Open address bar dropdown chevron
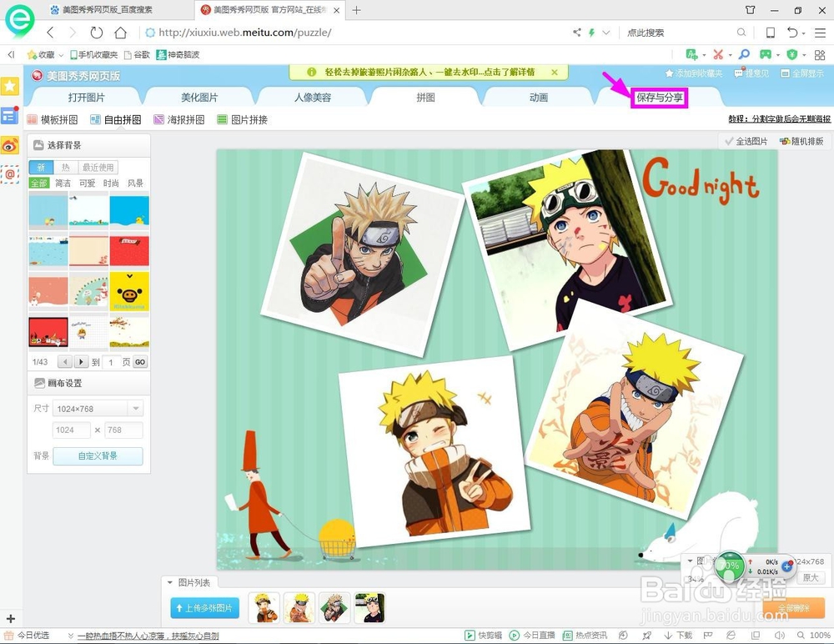 pos(605,33)
